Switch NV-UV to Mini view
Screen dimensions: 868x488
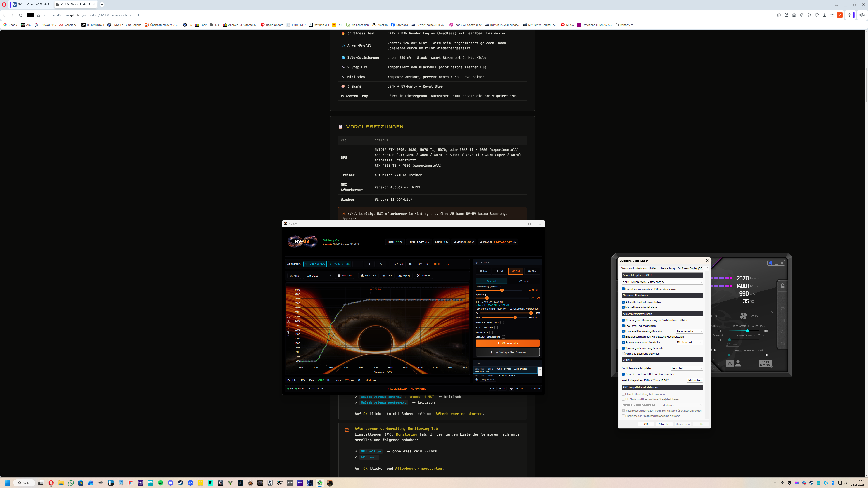(294, 275)
